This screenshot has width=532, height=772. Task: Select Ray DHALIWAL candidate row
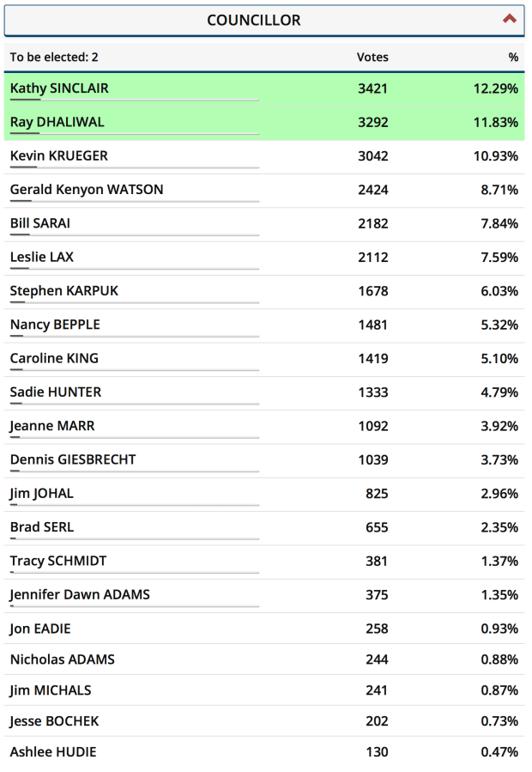click(57, 122)
